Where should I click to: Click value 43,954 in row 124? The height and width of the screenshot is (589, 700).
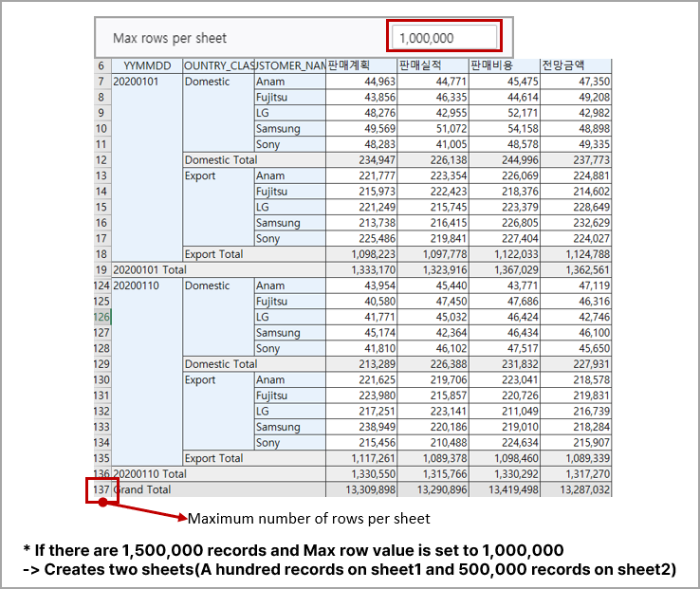click(x=361, y=285)
